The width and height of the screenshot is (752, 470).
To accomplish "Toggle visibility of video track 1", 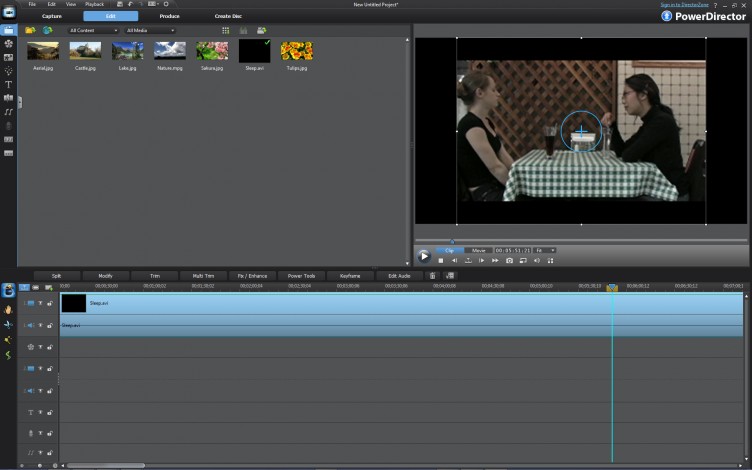I will tap(40, 304).
